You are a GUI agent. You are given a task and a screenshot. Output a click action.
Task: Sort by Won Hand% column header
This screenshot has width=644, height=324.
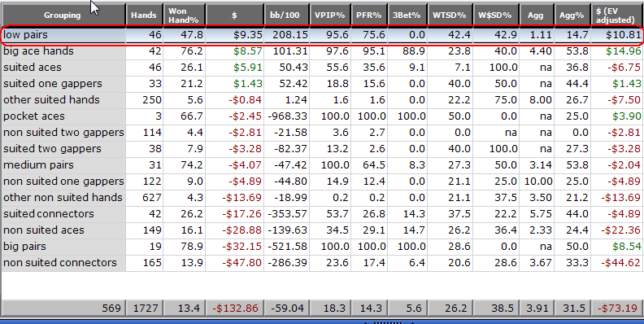pos(184,15)
